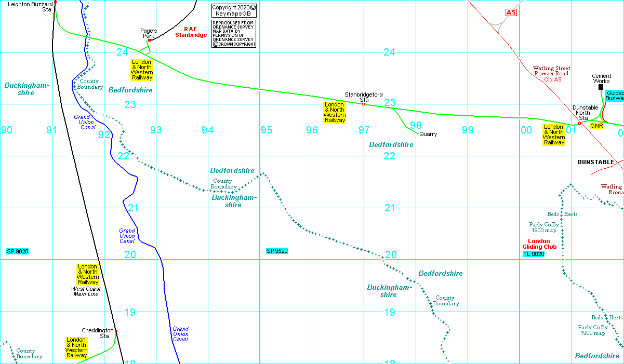
Task: Select the Dunstable North station marker
Action: 579,124
